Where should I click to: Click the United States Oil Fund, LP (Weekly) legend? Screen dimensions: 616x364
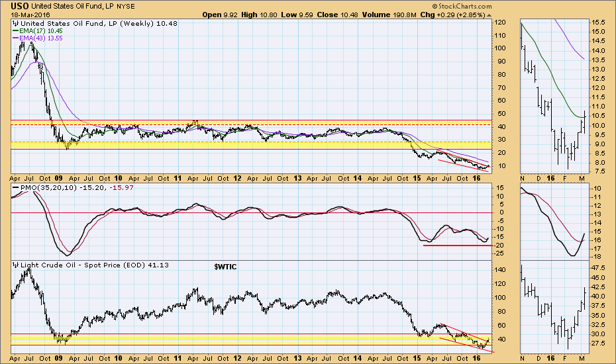(x=87, y=23)
